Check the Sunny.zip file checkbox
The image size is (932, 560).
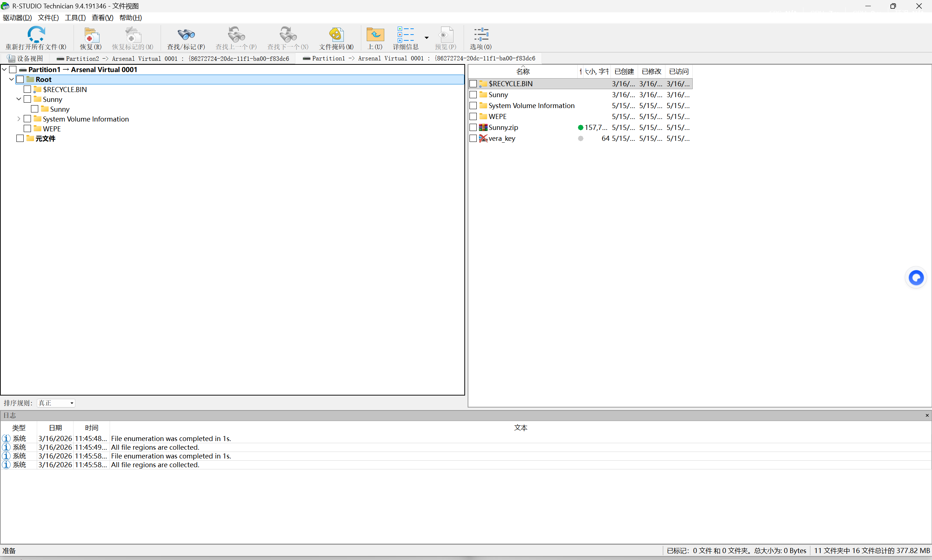point(473,128)
